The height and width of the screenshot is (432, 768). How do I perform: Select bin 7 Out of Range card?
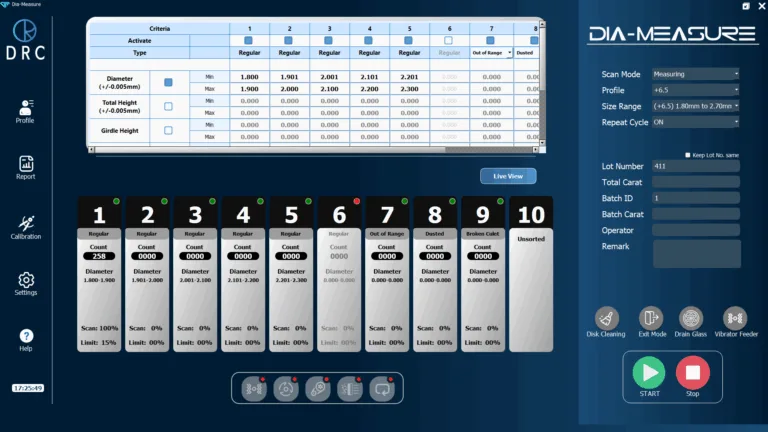[x=387, y=274]
